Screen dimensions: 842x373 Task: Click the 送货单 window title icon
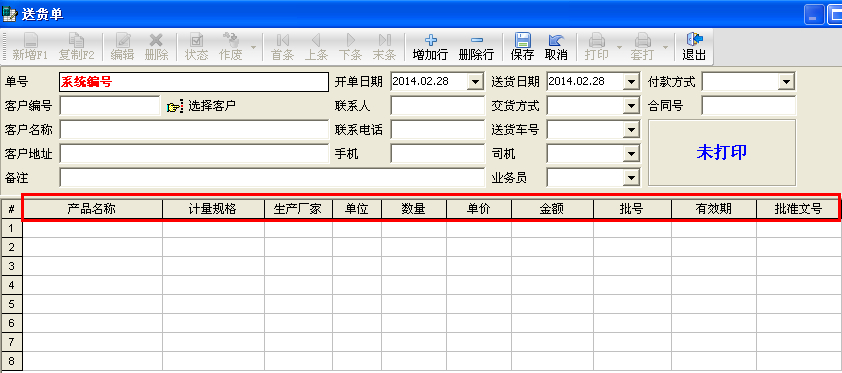(10, 13)
